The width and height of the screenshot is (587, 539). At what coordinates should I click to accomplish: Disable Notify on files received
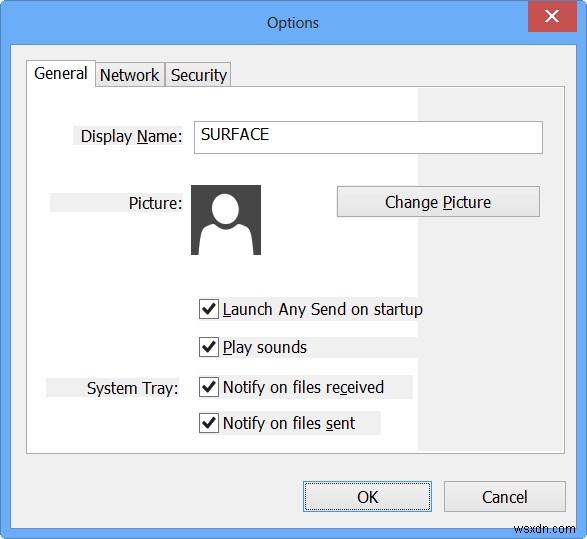click(x=209, y=387)
